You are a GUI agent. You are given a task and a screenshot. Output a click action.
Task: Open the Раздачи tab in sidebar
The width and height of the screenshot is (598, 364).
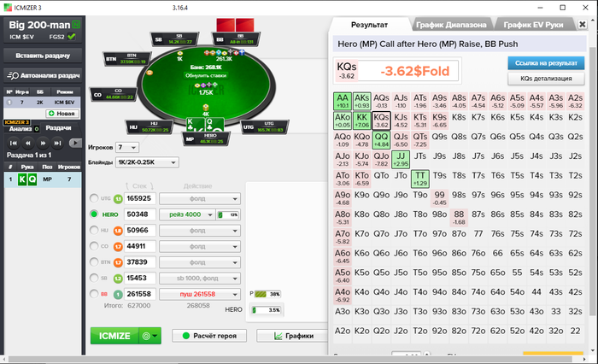pyautogui.click(x=58, y=128)
